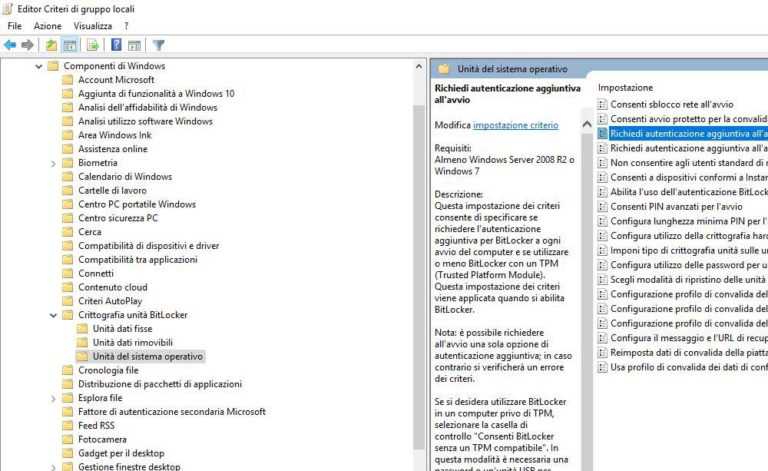Open the ? help menu
The width and height of the screenshot is (768, 471).
(126, 26)
